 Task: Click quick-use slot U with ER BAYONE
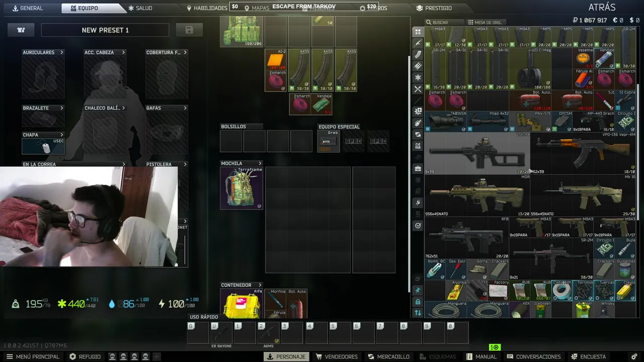(221, 333)
